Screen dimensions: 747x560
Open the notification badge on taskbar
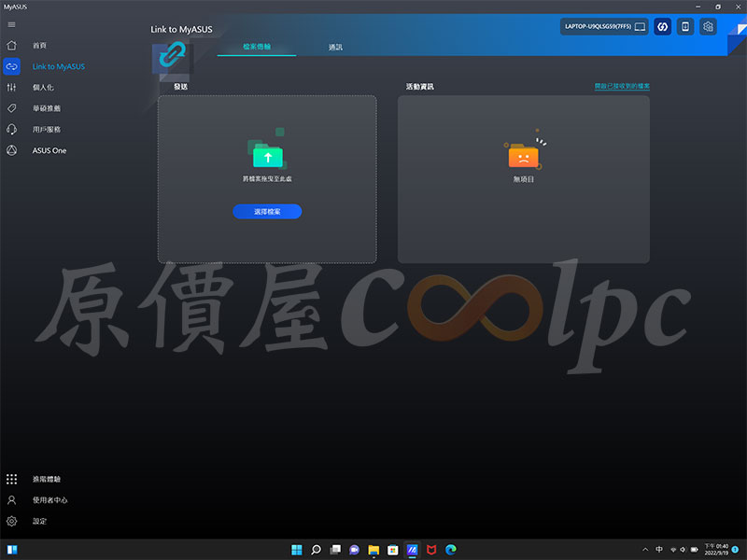point(736,550)
